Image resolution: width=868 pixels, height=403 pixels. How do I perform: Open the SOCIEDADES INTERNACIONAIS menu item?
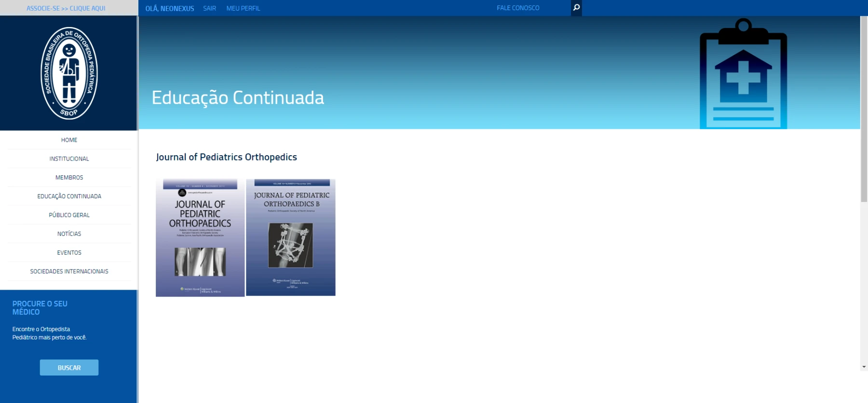(x=69, y=271)
